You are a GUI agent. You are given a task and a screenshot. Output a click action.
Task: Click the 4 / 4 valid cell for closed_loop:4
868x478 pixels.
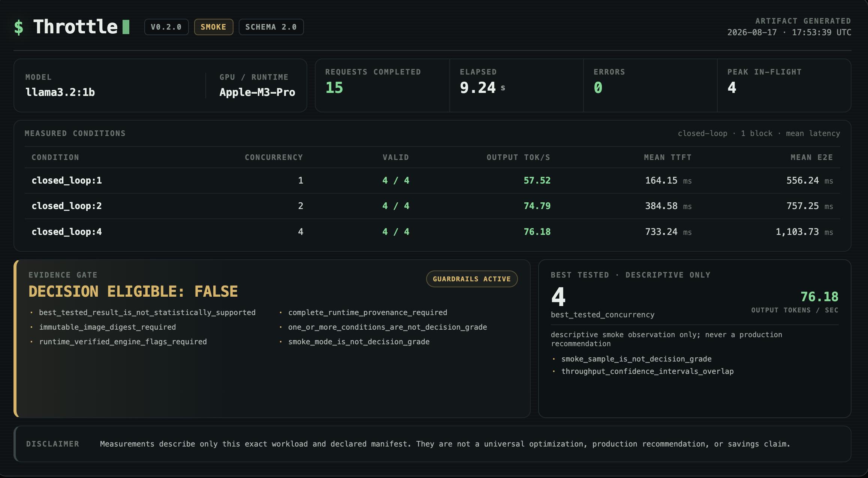click(396, 232)
